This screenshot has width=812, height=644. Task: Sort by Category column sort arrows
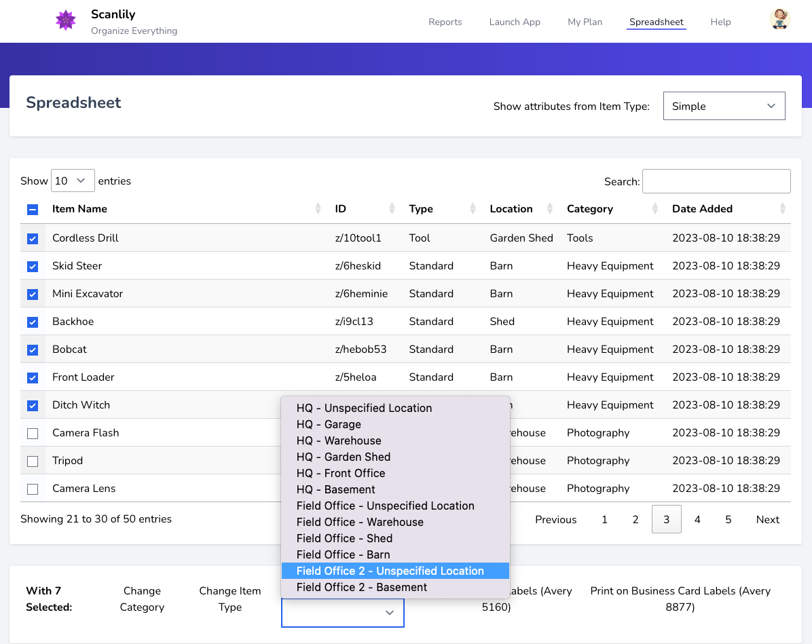coord(655,209)
